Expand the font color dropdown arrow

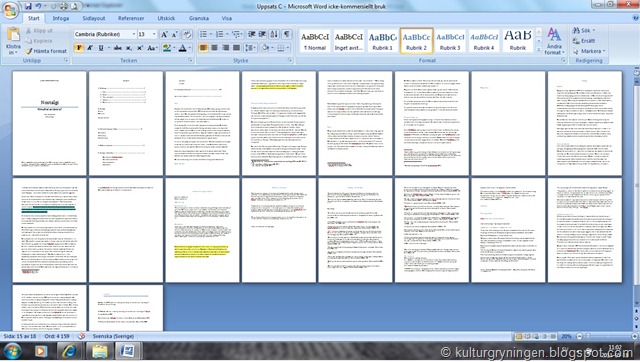click(x=190, y=48)
